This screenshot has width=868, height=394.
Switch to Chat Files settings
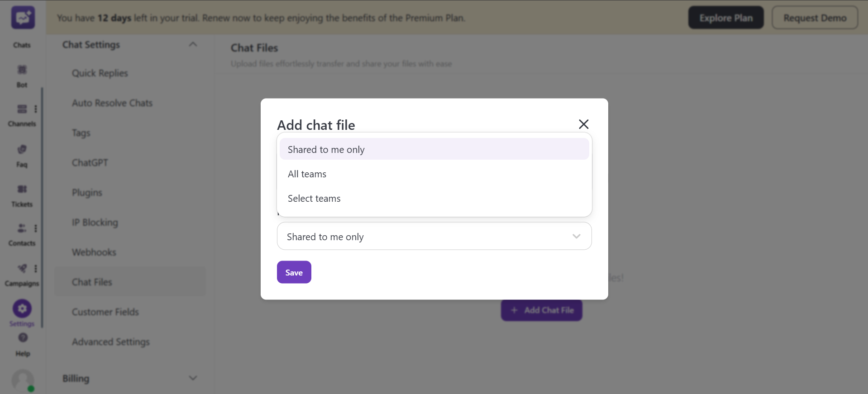click(x=92, y=282)
